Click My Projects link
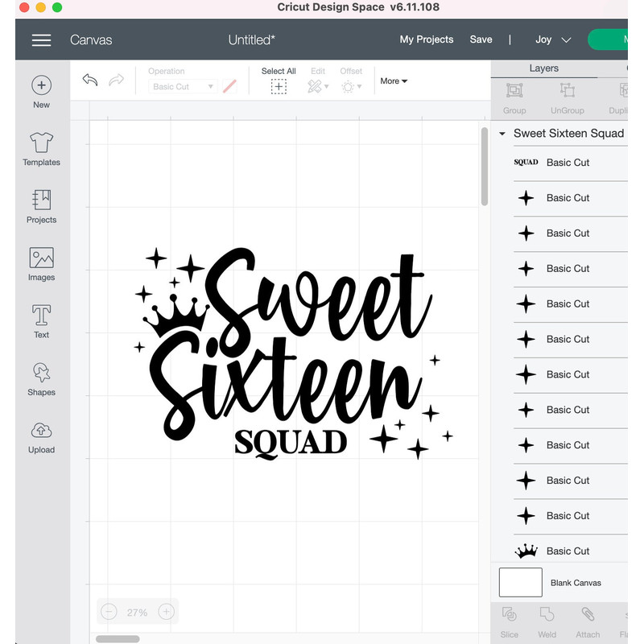This screenshot has height=644, width=644. pyautogui.click(x=426, y=39)
